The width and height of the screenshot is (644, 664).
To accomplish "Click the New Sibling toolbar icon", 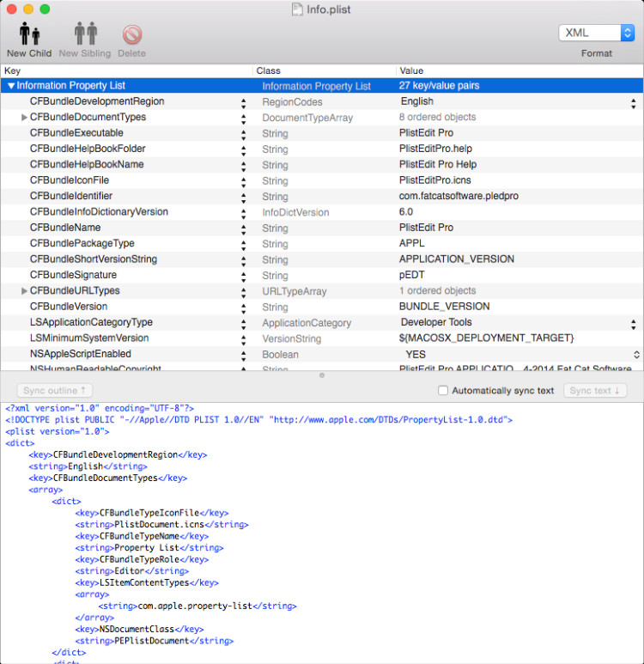I will 86,34.
